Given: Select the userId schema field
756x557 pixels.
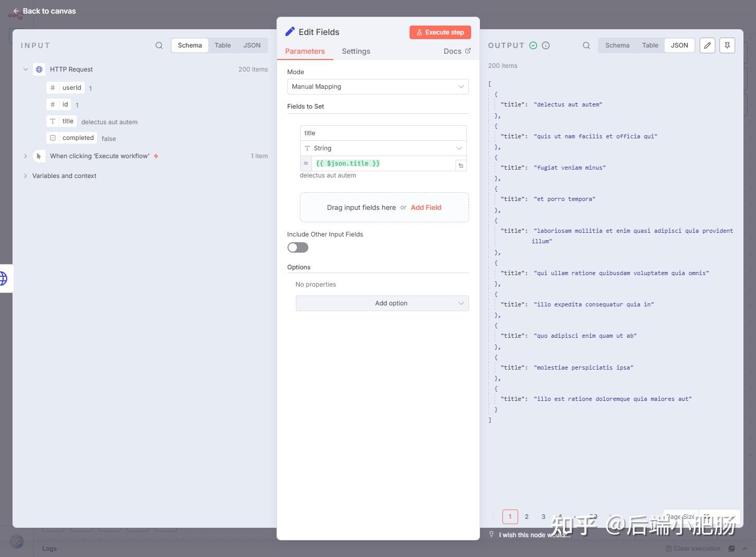Looking at the screenshot, I should 66,88.
